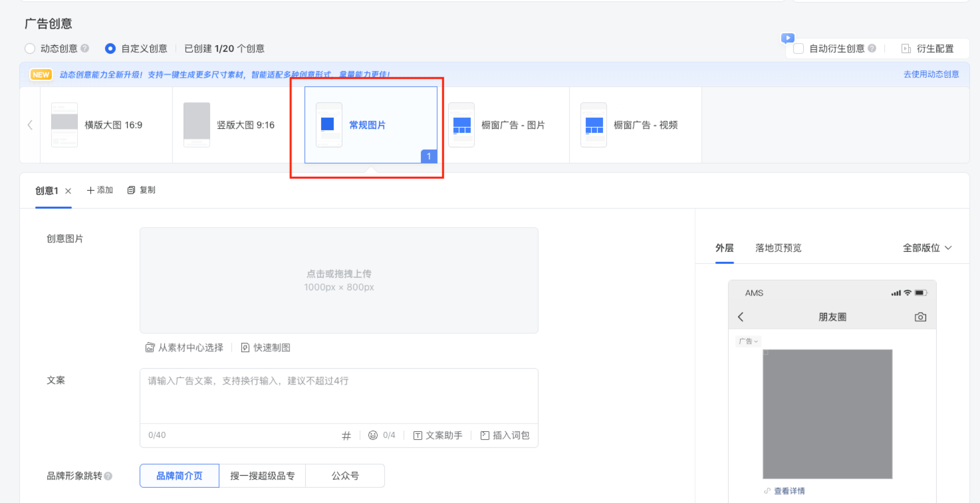Close the 创意1 tab

[x=68, y=191]
